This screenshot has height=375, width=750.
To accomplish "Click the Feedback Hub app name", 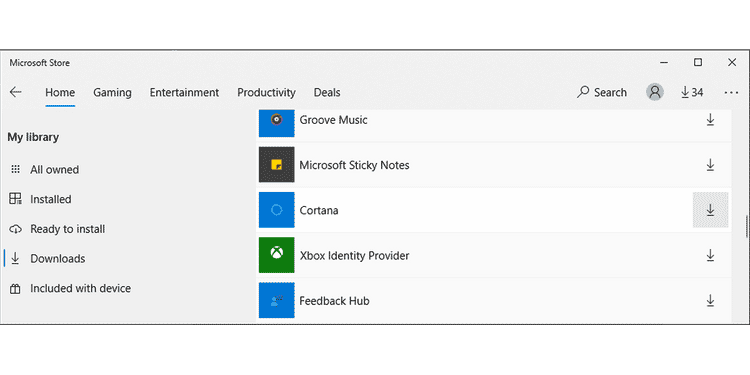I will [334, 301].
